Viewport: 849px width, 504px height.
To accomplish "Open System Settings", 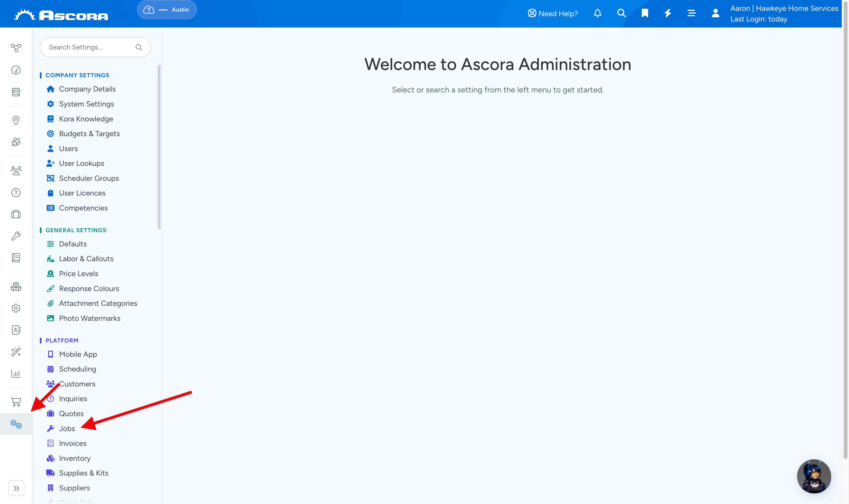I will click(86, 104).
